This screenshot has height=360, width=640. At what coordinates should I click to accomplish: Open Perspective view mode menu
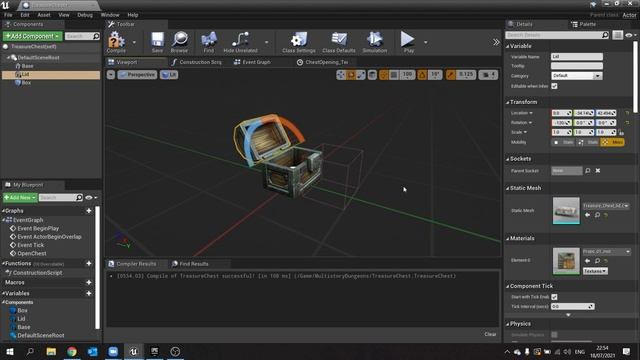[x=137, y=75]
